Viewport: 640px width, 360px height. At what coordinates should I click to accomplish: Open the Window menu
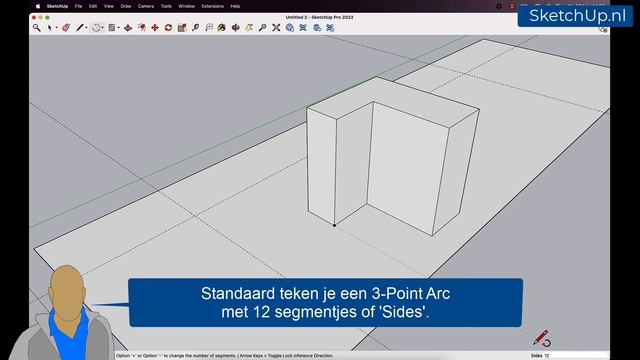187,6
